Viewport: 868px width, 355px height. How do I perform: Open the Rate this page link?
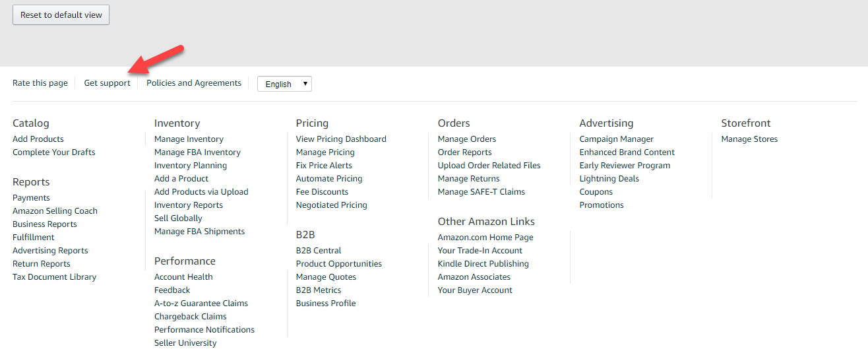(x=40, y=83)
